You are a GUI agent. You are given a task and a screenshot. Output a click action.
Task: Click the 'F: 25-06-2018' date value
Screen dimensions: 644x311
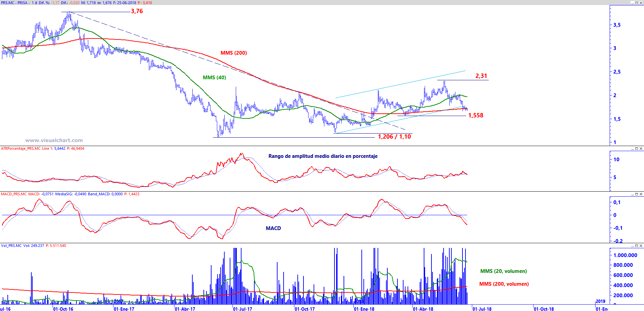(125, 3)
